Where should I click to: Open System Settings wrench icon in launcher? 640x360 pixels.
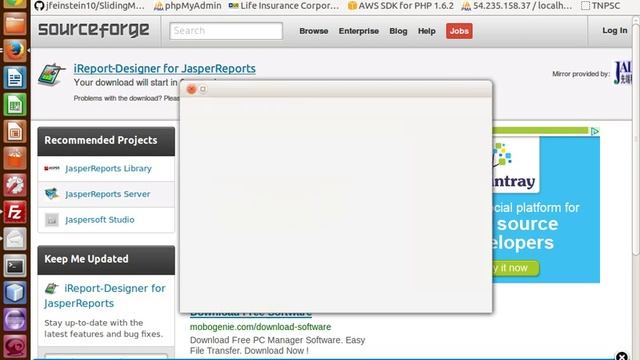point(15,185)
